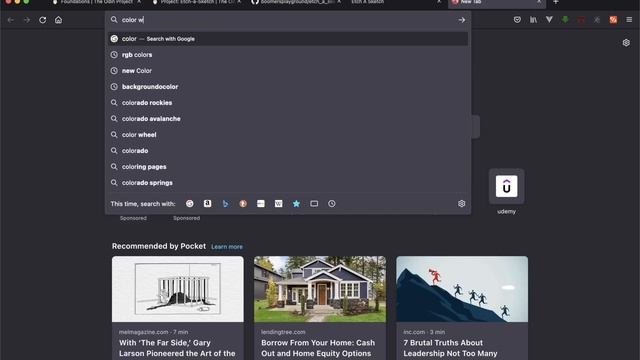Choose 'rgb colors' history suggestion
Viewport: 640px width, 360px height.
(x=288, y=55)
